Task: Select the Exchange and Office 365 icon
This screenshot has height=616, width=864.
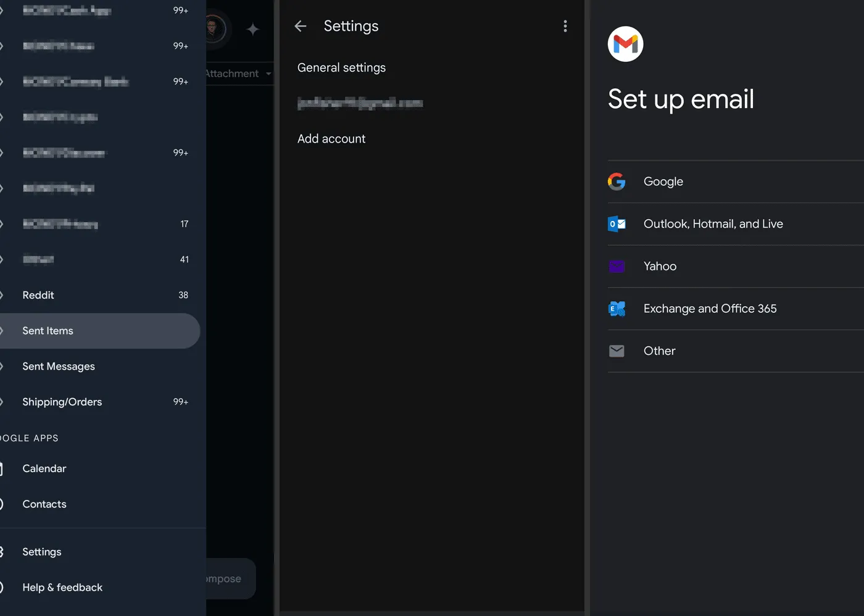Action: coord(617,309)
